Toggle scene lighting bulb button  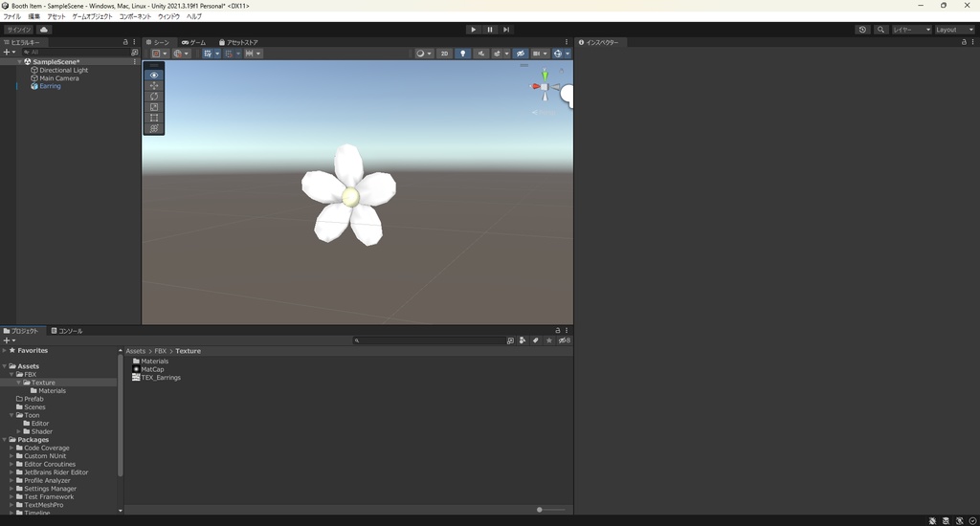(x=462, y=54)
